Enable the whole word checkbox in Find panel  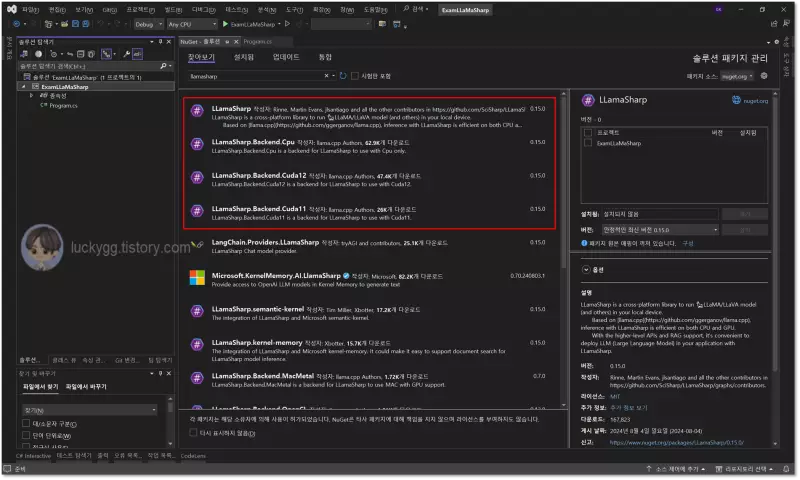click(x=26, y=436)
